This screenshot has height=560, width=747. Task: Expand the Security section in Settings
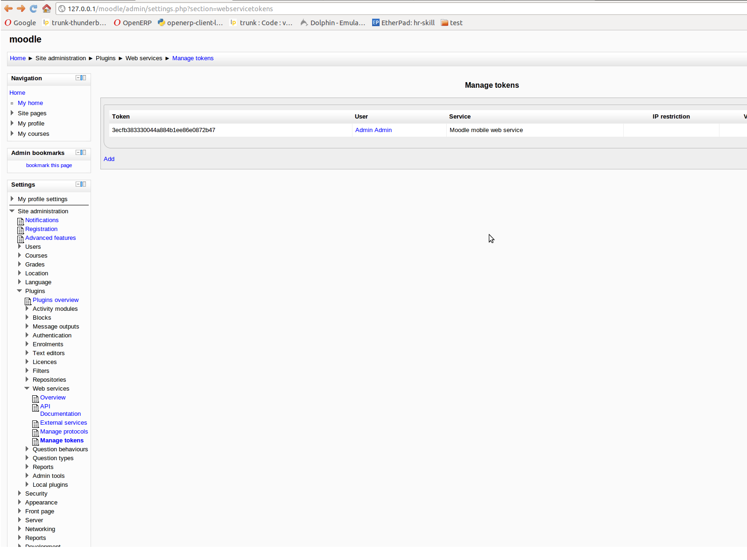click(x=20, y=493)
